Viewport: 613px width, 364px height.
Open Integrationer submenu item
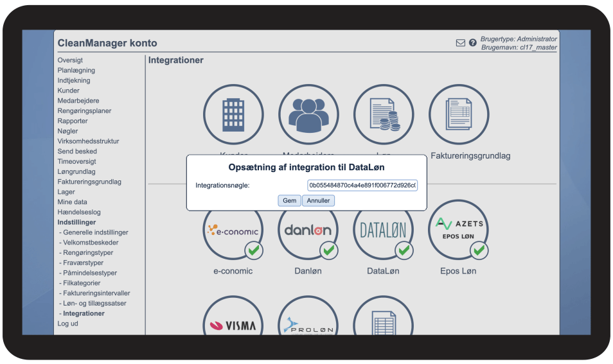pos(84,314)
